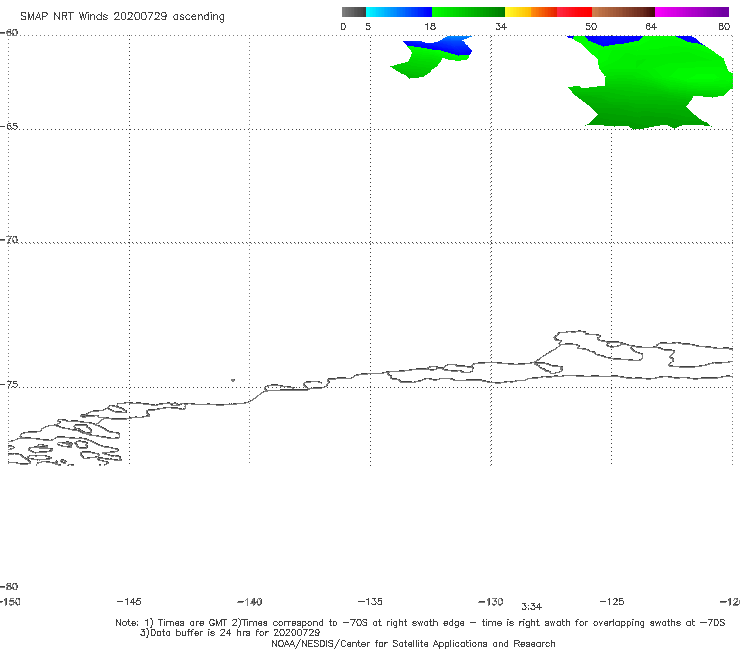Click the note line starting "Note: 1) Times are GMT"
The height and width of the screenshot is (650, 740).
[x=420, y=623]
